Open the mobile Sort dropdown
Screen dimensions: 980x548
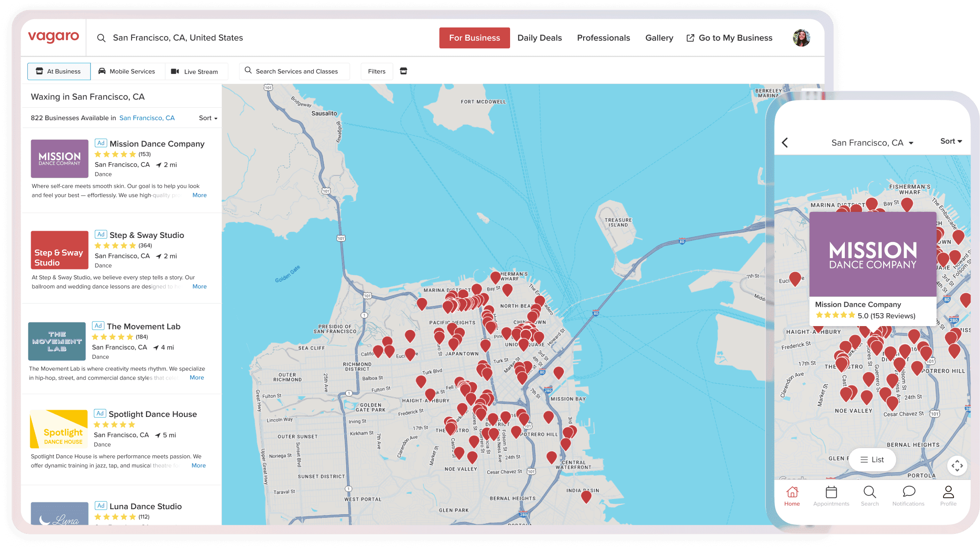coord(951,141)
